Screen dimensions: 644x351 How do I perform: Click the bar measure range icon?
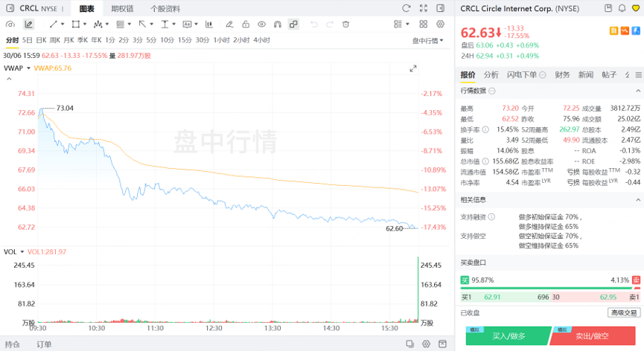209,25
